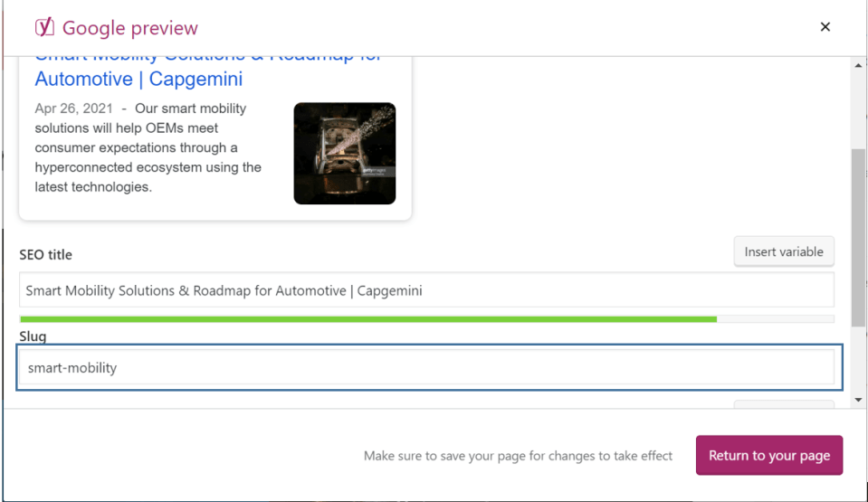
Task: Click the Apr 26, 2021 preview date
Action: pos(74,109)
